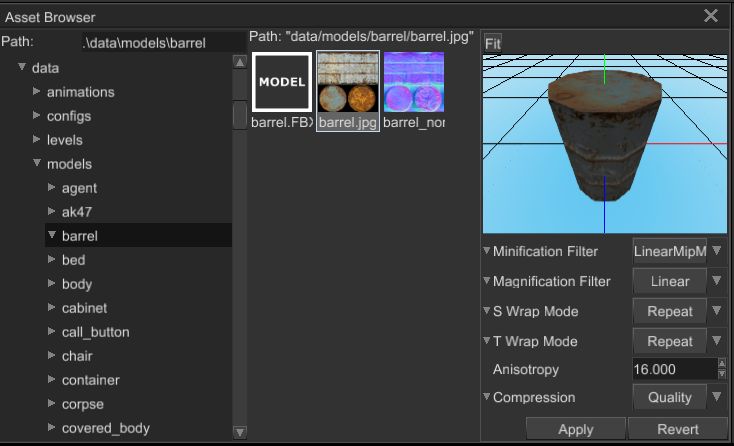
Task: Click the folder tree scrollbar thumb
Action: point(240,115)
